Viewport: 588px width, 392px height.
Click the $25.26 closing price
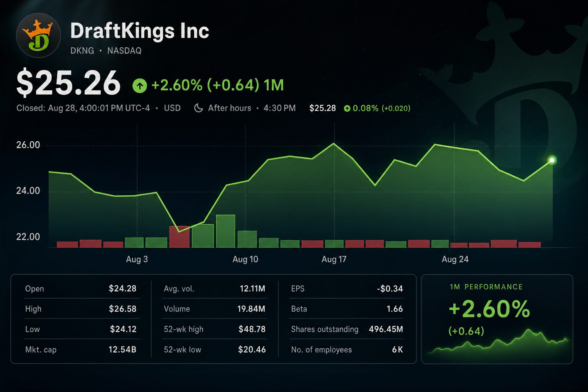(69, 83)
